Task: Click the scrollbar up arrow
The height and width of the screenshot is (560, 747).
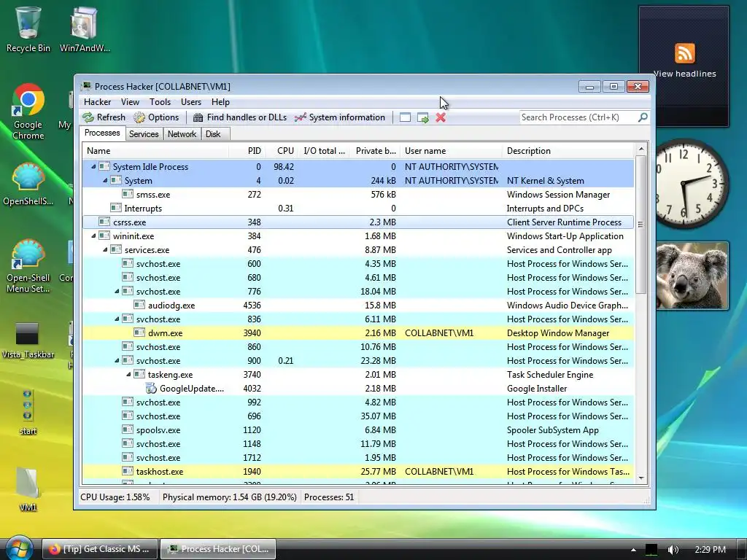Action: coord(640,149)
